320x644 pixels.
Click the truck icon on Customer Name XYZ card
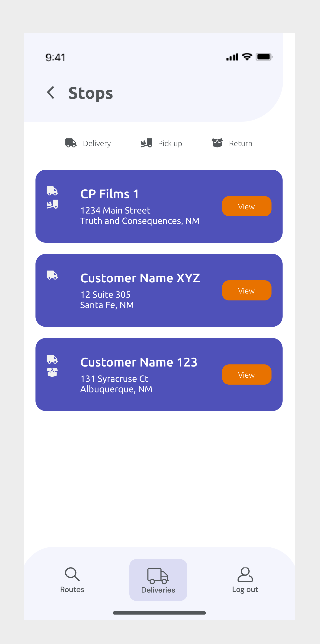[x=52, y=275]
